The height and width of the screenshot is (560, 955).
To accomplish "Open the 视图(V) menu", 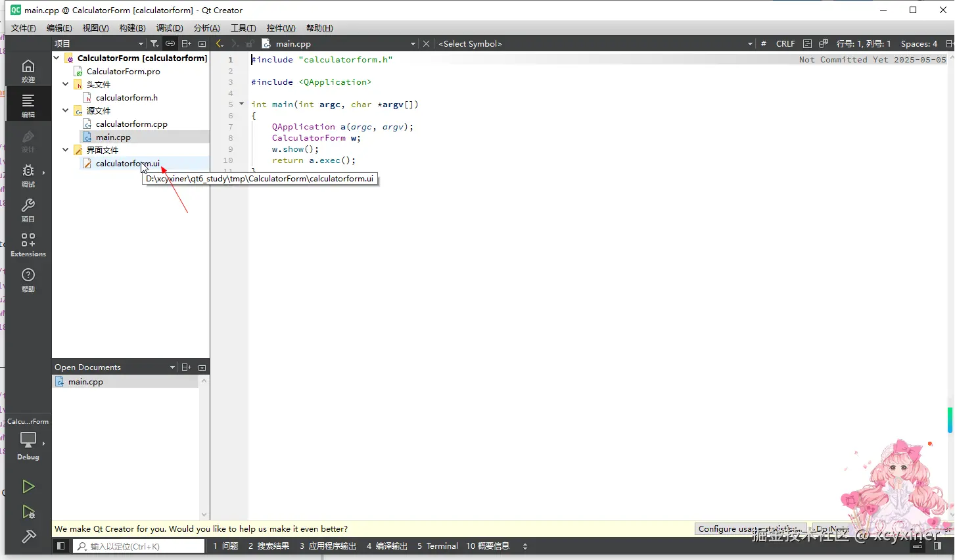I will [95, 28].
